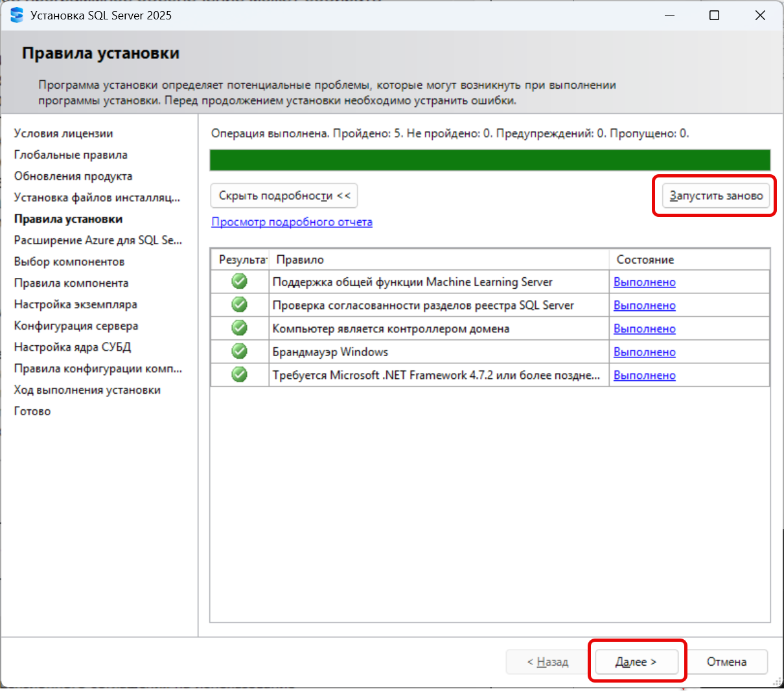Sort by the Правило column header

coord(439,260)
